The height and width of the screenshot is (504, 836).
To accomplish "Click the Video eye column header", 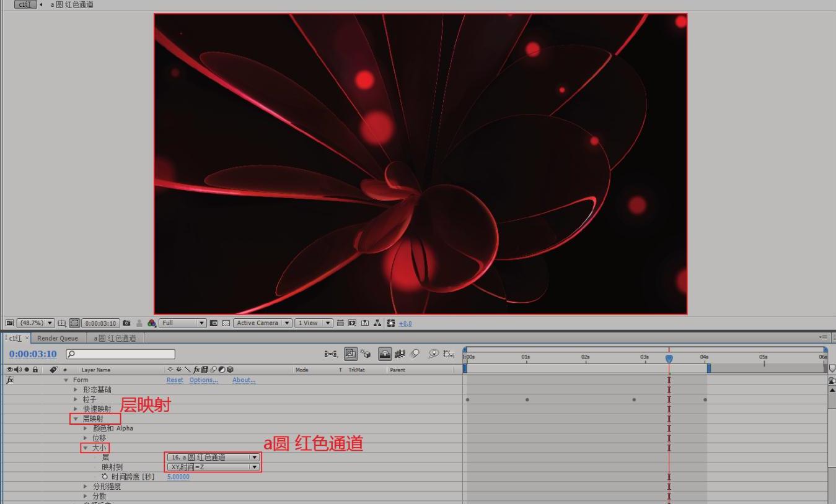I will 10,370.
